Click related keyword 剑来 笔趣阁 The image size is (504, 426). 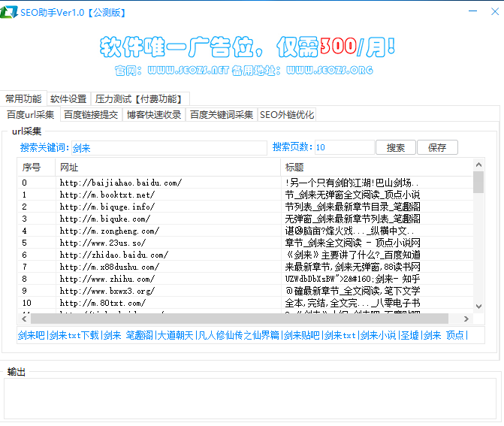point(128,335)
